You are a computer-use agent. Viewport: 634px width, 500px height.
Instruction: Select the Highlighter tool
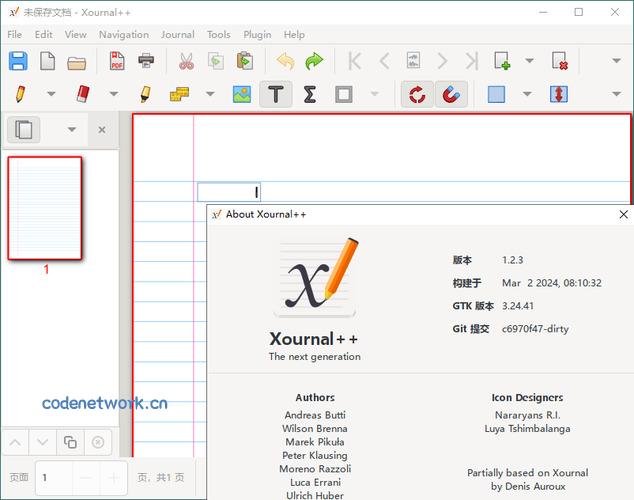tap(145, 95)
